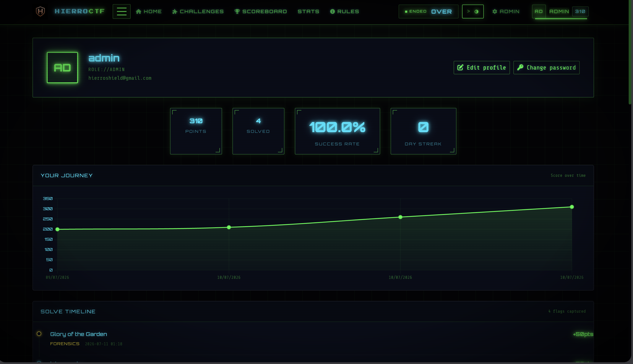633x364 pixels.
Task: Click the 310 Points stat card
Action: click(196, 131)
